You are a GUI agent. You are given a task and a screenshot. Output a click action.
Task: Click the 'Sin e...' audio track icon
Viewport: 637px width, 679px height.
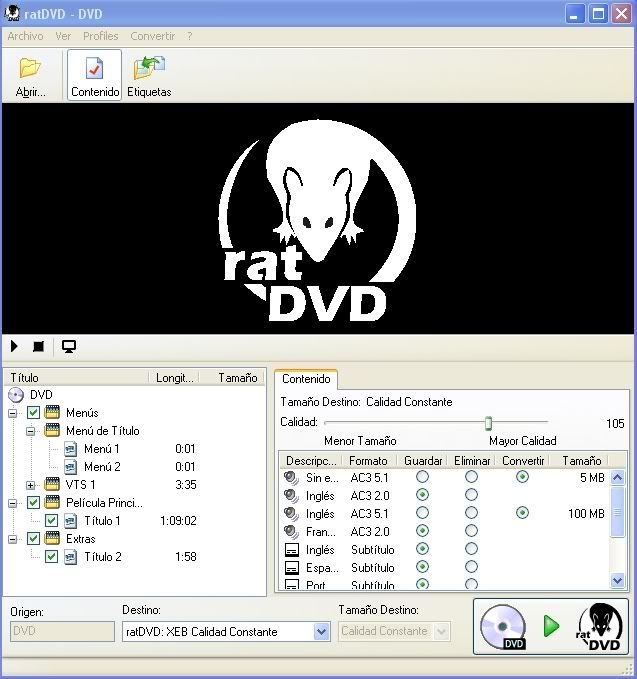(x=291, y=478)
